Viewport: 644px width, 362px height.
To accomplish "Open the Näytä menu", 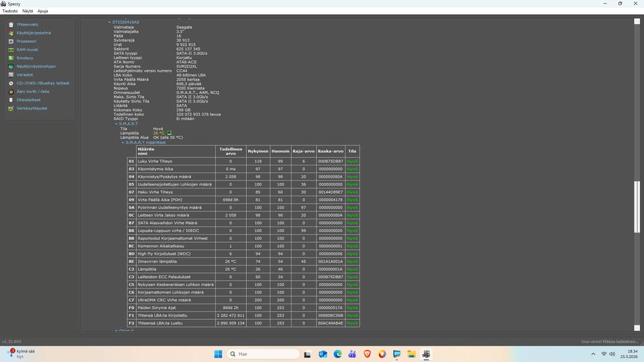I will [x=28, y=11].
